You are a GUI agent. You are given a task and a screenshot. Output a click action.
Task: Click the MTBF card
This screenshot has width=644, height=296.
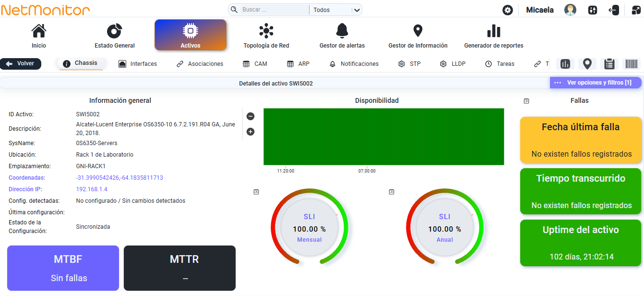click(x=63, y=268)
